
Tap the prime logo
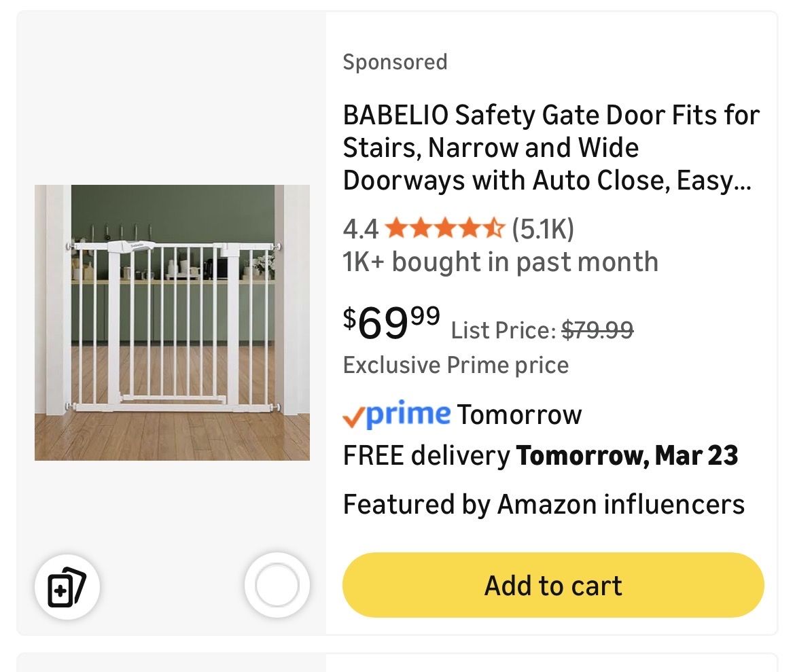pyautogui.click(x=408, y=414)
